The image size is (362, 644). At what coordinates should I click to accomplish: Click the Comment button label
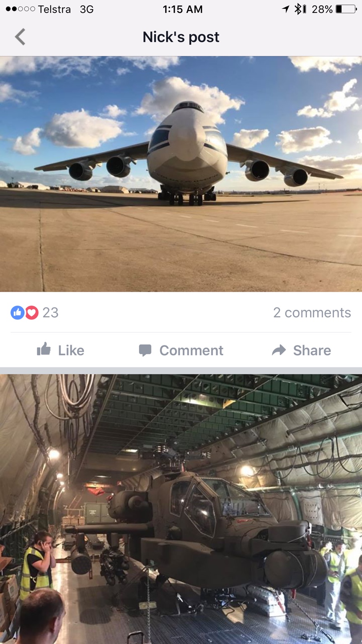point(191,351)
